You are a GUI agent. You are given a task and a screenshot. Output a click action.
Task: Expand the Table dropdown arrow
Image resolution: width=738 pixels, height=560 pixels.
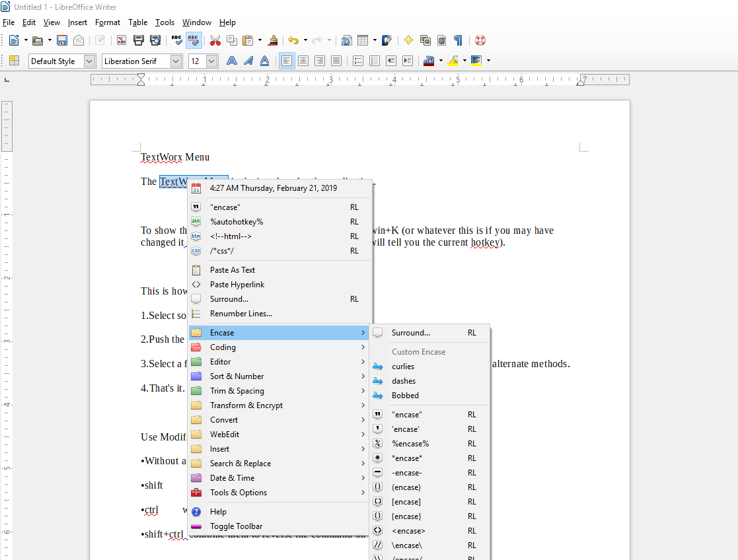point(375,40)
